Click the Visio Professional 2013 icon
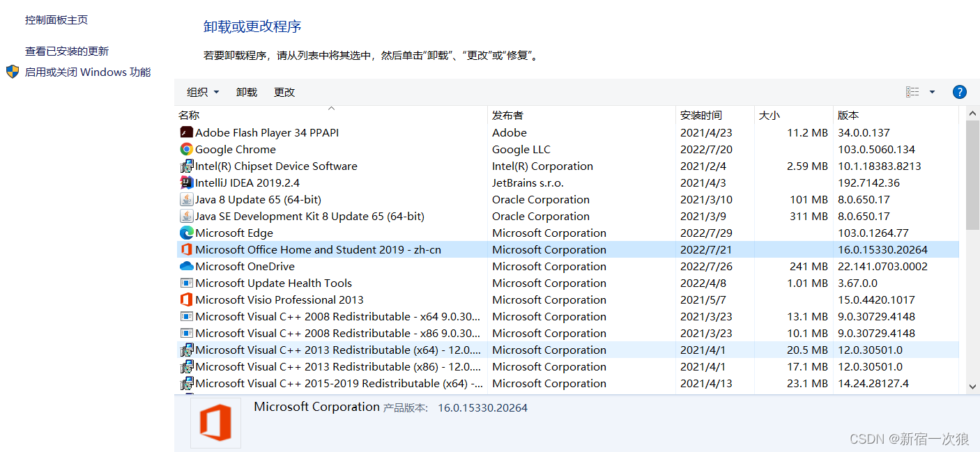The width and height of the screenshot is (980, 452). (186, 299)
